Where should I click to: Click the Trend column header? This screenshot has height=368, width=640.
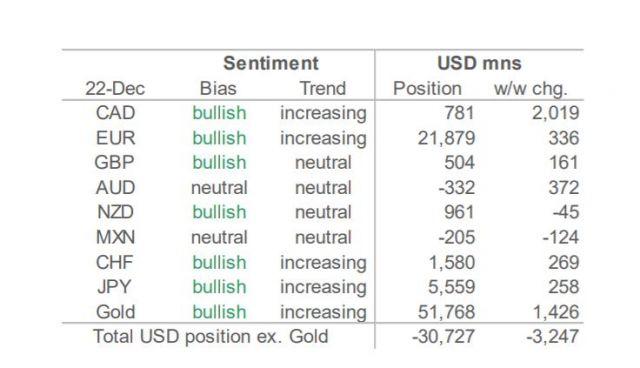point(323,89)
